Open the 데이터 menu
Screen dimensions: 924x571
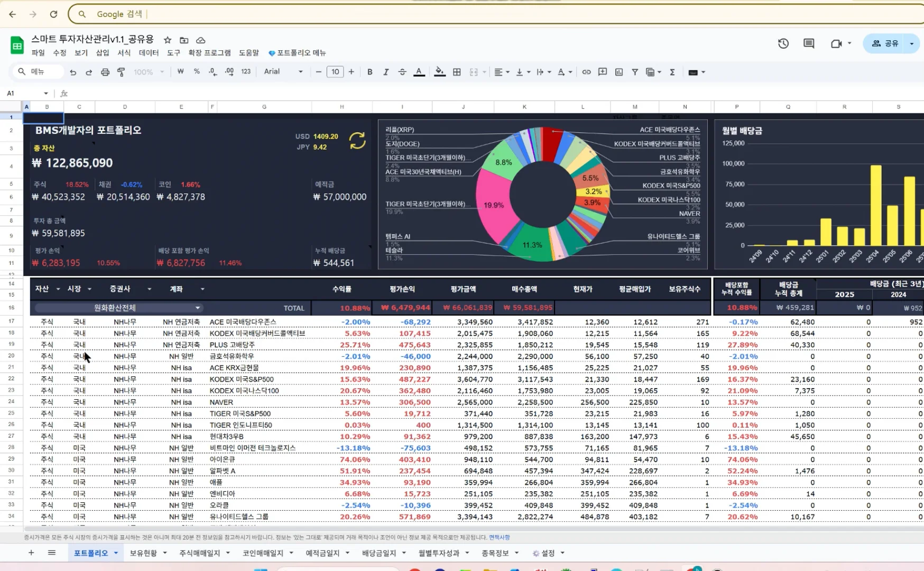[x=149, y=53]
